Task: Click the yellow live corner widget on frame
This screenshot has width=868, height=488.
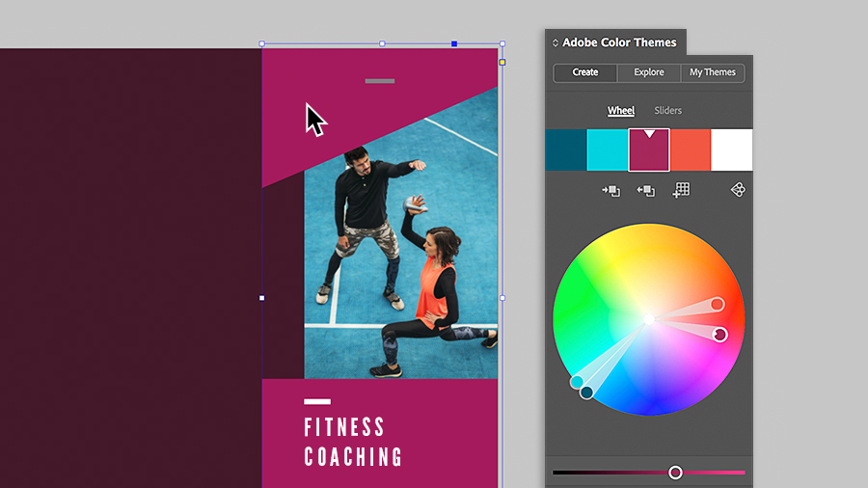Action: coord(502,63)
